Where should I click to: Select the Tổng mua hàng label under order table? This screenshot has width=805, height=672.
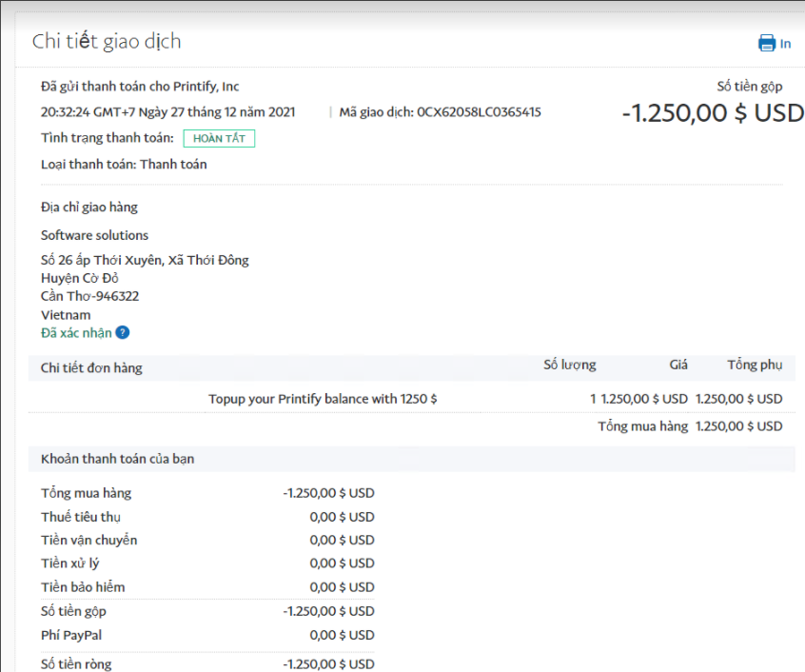pyautogui.click(x=643, y=426)
